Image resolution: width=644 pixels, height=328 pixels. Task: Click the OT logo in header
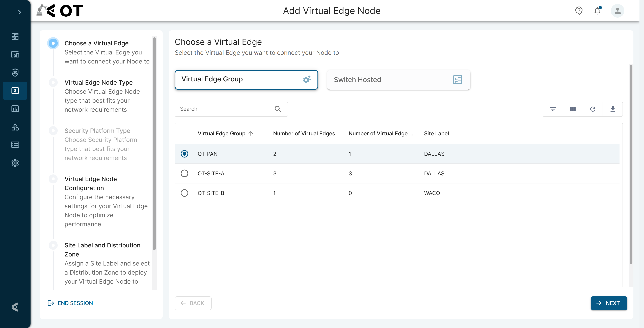pos(60,11)
